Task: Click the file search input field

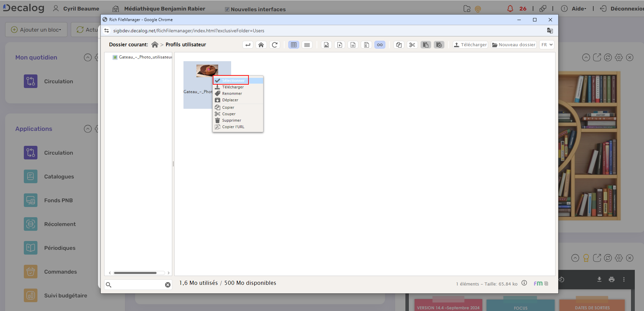Action: click(x=138, y=285)
